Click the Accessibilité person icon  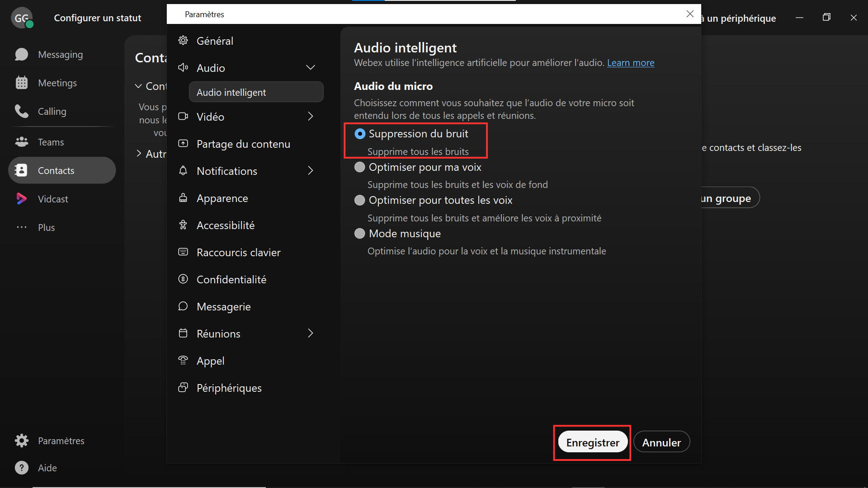click(x=183, y=225)
